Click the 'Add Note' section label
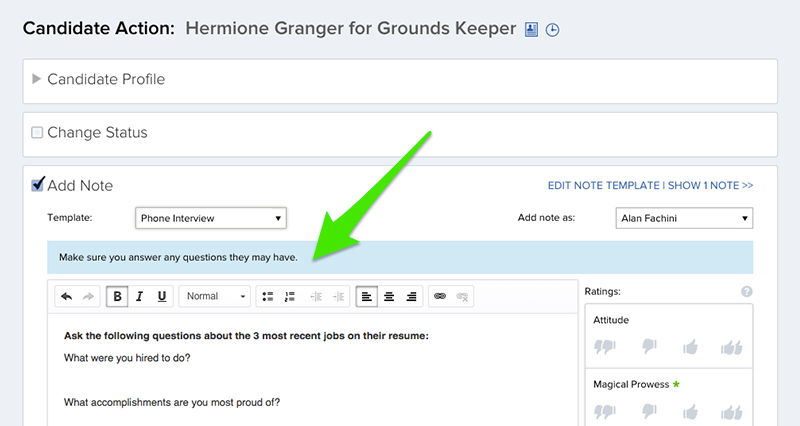 [x=80, y=185]
